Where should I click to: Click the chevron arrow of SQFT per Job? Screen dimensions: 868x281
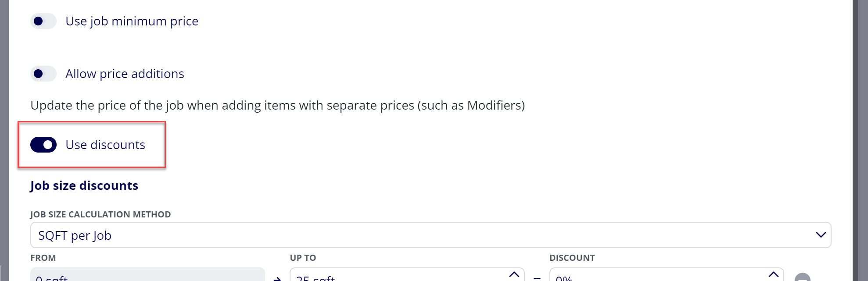[821, 235]
